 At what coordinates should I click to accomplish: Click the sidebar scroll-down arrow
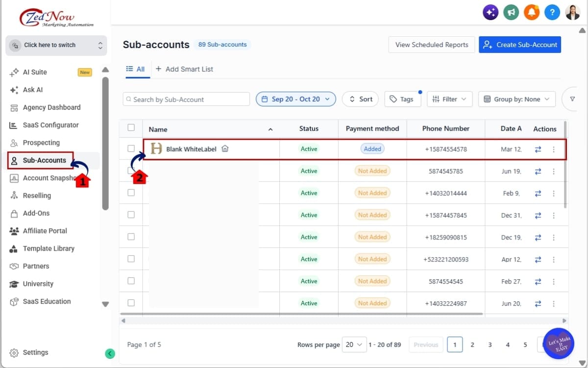(105, 304)
